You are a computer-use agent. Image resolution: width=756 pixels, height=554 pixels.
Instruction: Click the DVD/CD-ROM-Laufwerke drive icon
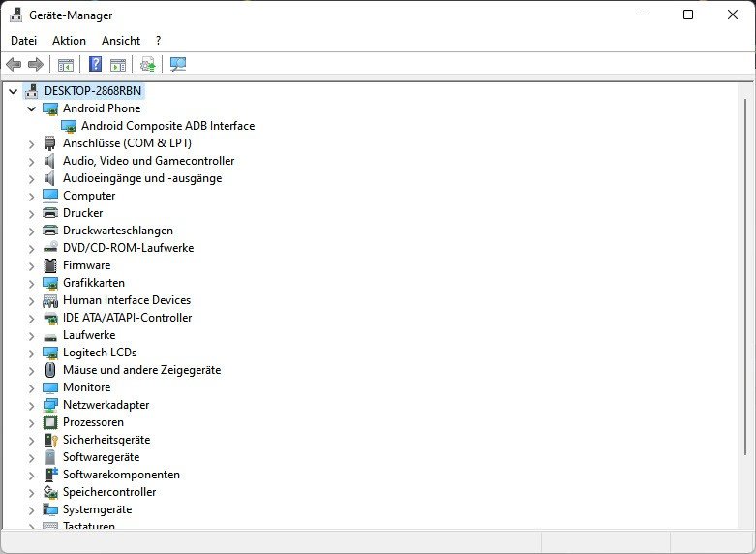pos(50,248)
